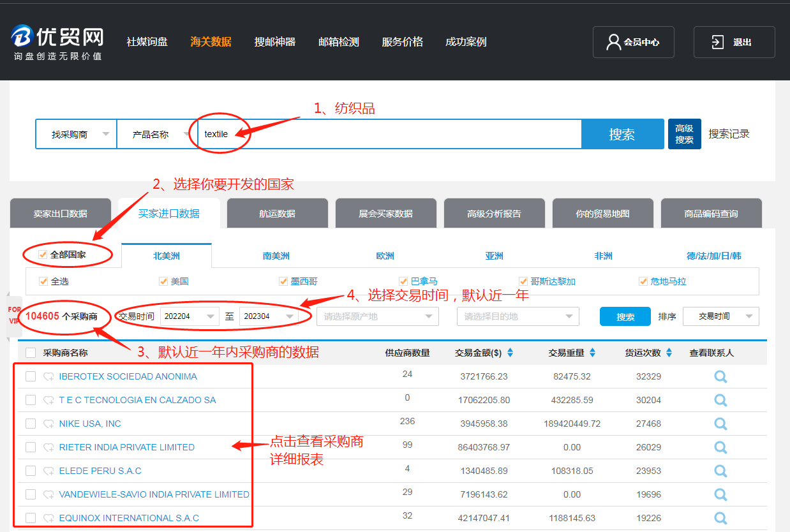Sort by 交易金额 arrow icon
The width and height of the screenshot is (790, 532).
click(510, 353)
